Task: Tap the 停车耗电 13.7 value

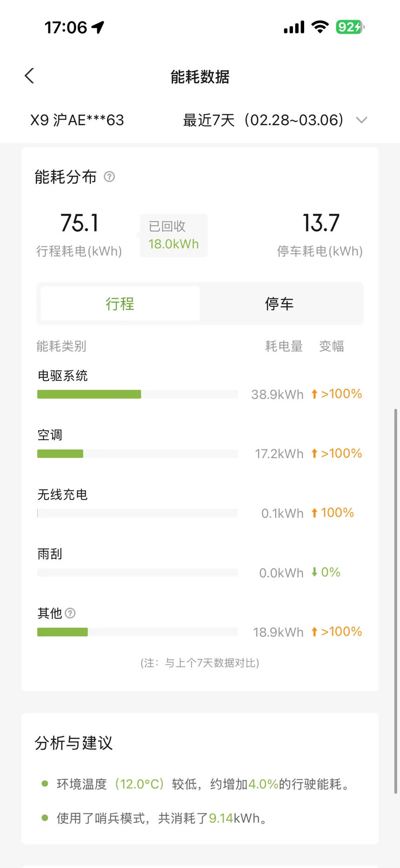Action: pyautogui.click(x=320, y=224)
